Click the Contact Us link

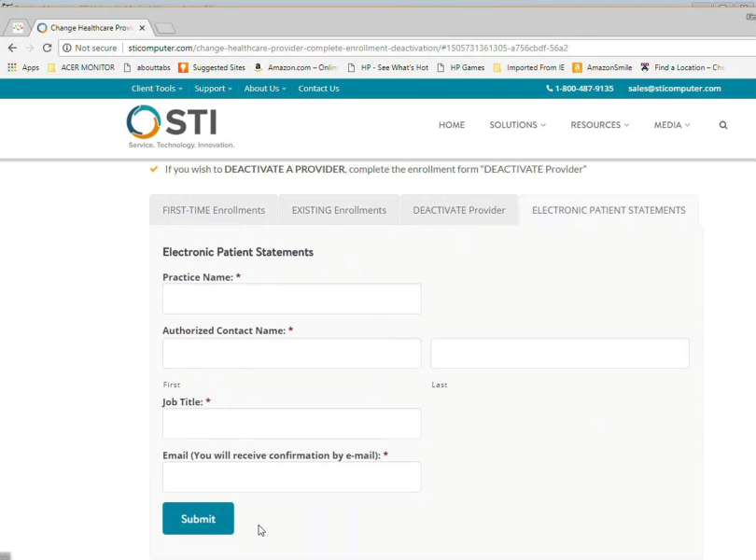pos(318,89)
